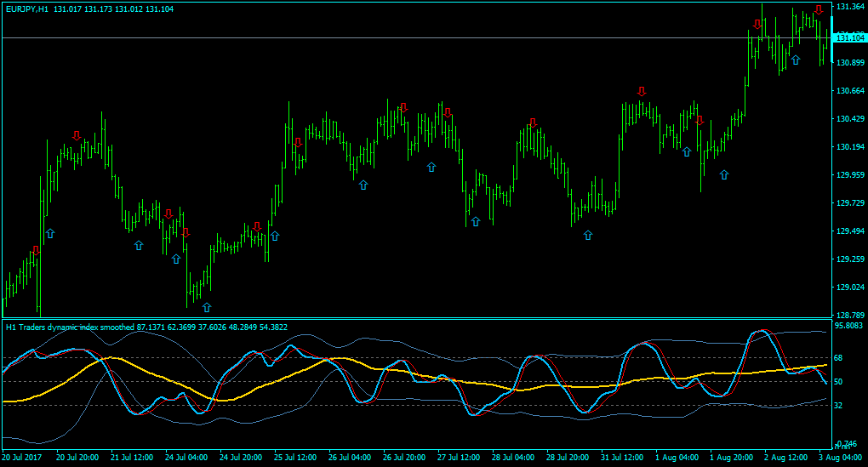The image size is (868, 467).
Task: Click the EURJPY,H1 chart title text
Action: pyautogui.click(x=27, y=9)
